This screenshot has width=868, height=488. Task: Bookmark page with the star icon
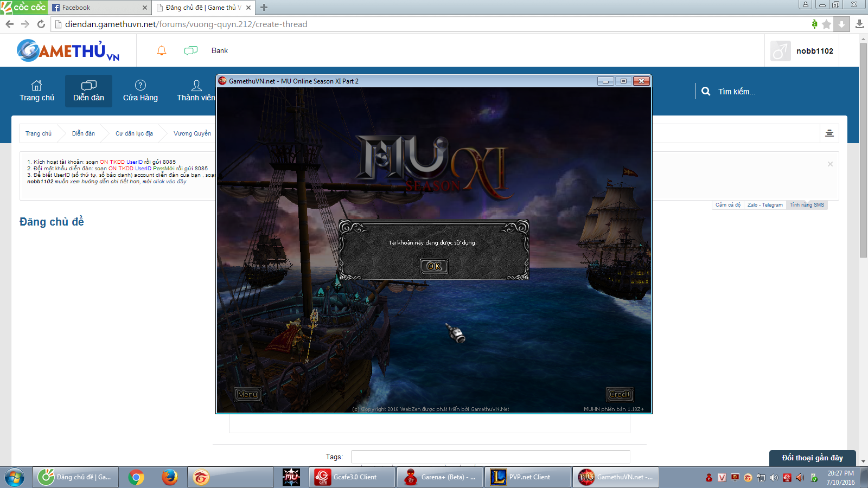coord(826,24)
